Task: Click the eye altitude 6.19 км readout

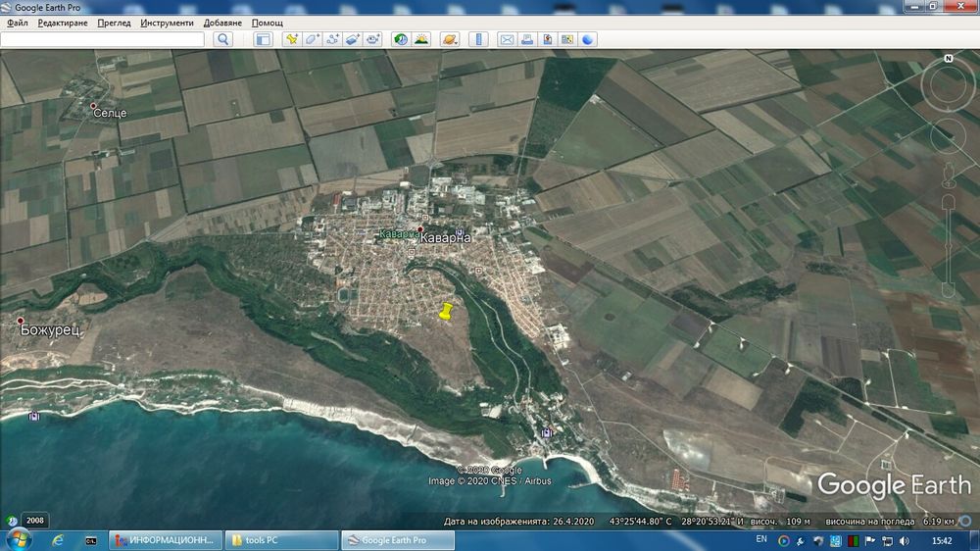Action: pos(938,522)
